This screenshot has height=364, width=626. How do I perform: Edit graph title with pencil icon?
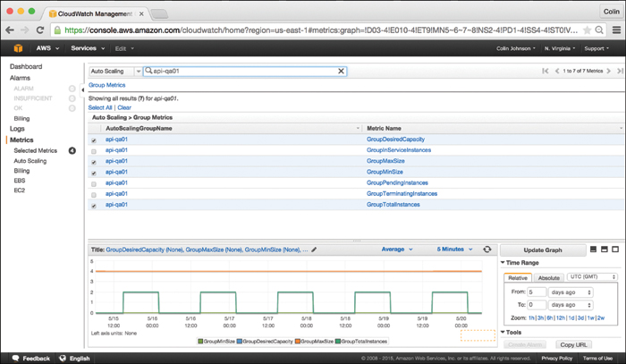(x=314, y=250)
